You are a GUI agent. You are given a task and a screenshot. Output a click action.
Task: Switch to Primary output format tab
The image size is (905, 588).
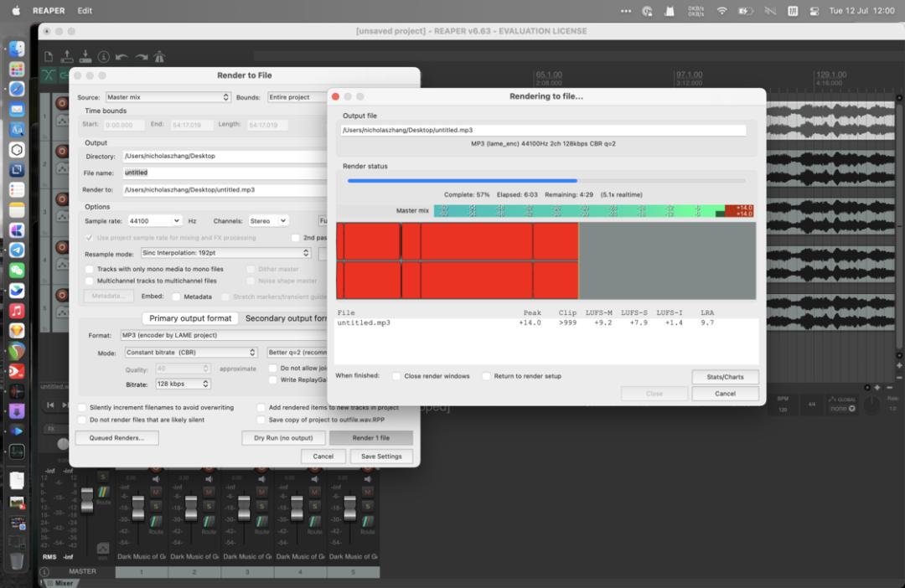tap(190, 318)
